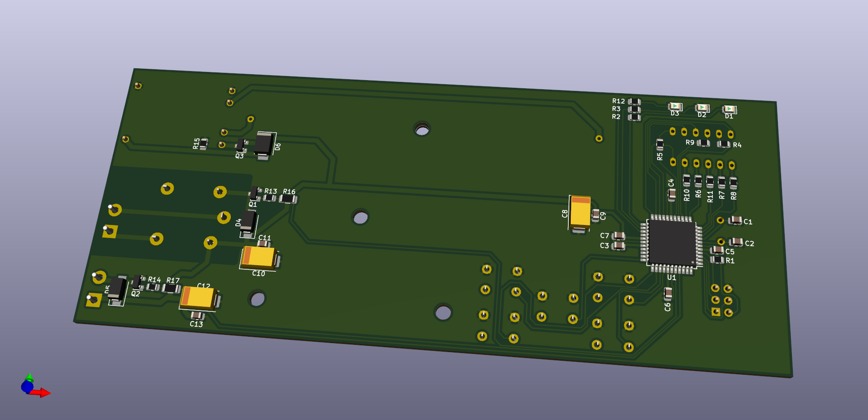This screenshot has width=868, height=420.
Task: Click the "U1" silkscreen label
Action: coord(672,277)
